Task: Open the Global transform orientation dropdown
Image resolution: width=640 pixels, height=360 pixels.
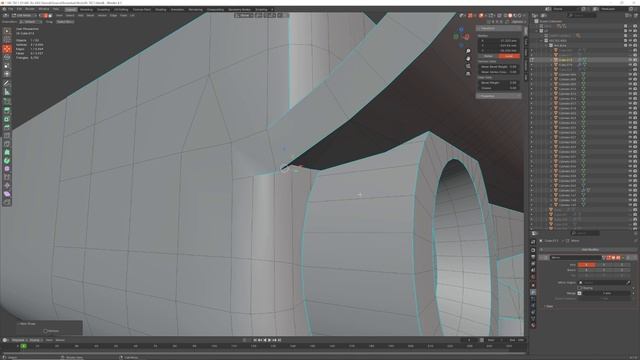Action: [244, 16]
